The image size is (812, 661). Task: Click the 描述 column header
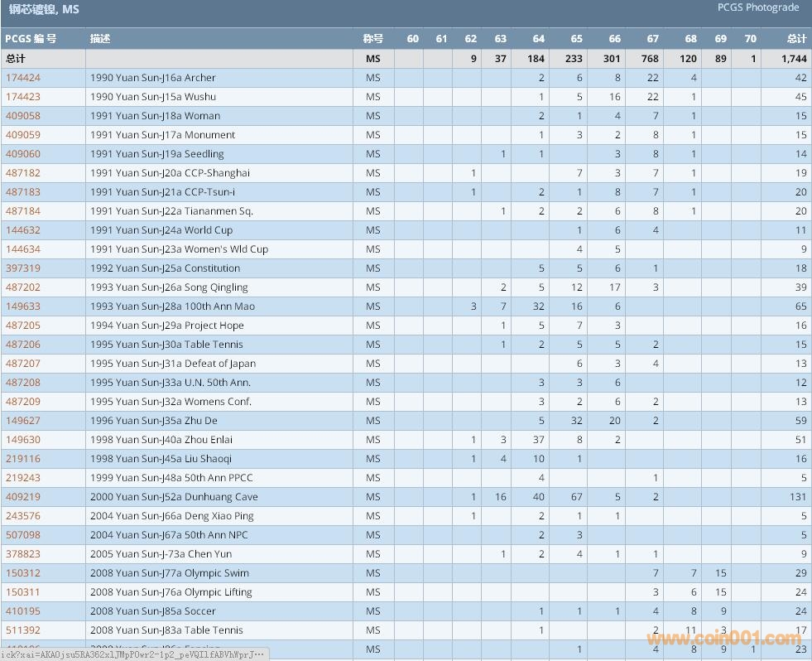click(99, 39)
